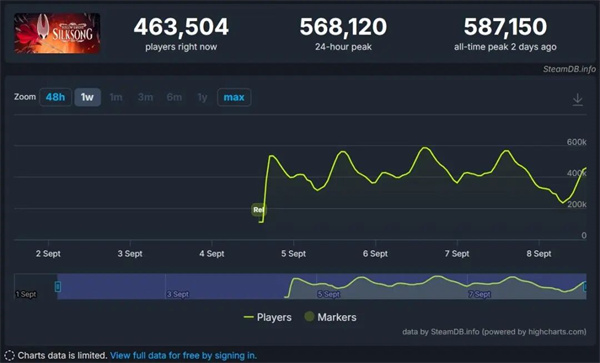The height and width of the screenshot is (363, 600).
Task: Click the '4 Sept' x-axis label
Action: 212,254
